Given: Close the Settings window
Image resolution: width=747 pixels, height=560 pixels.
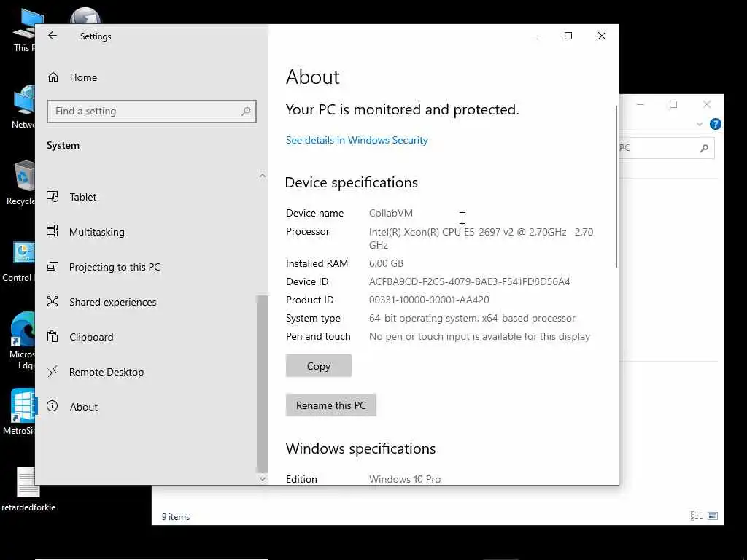Looking at the screenshot, I should 602,36.
